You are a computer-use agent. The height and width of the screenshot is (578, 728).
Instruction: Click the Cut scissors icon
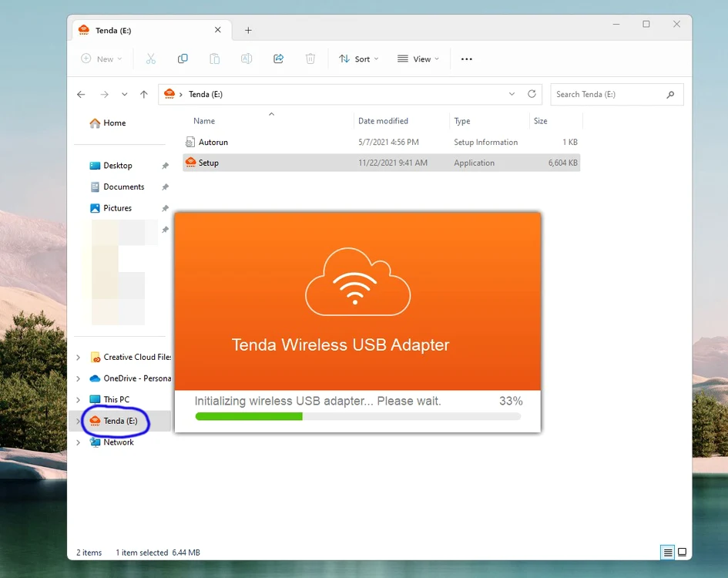tap(150, 59)
